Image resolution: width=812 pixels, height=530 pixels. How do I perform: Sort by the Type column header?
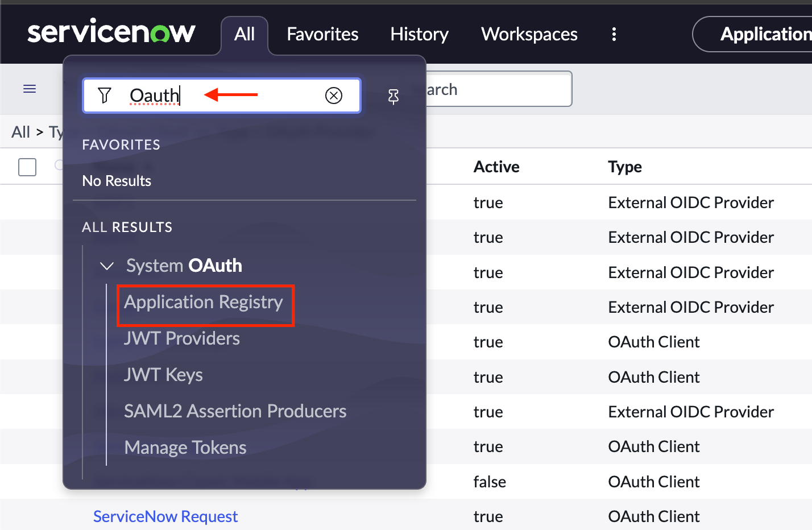[x=625, y=167]
